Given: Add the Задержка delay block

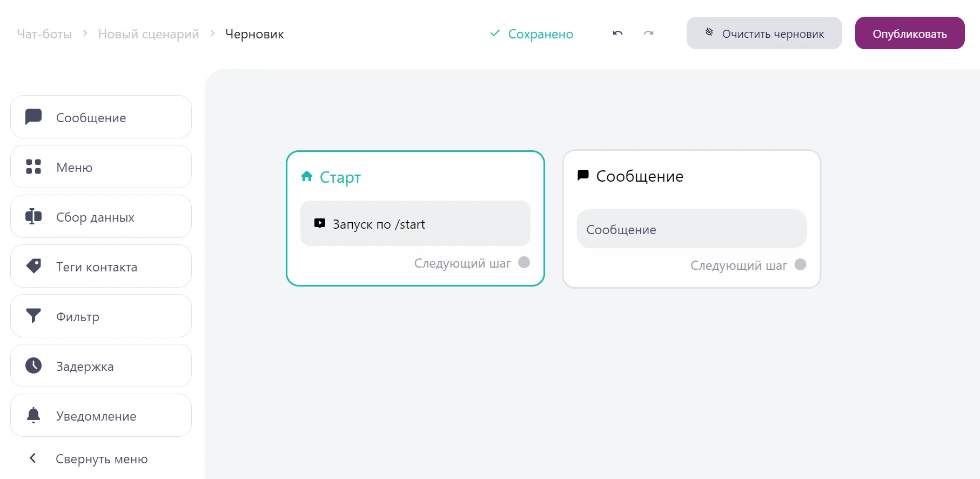Looking at the screenshot, I should 101,366.
